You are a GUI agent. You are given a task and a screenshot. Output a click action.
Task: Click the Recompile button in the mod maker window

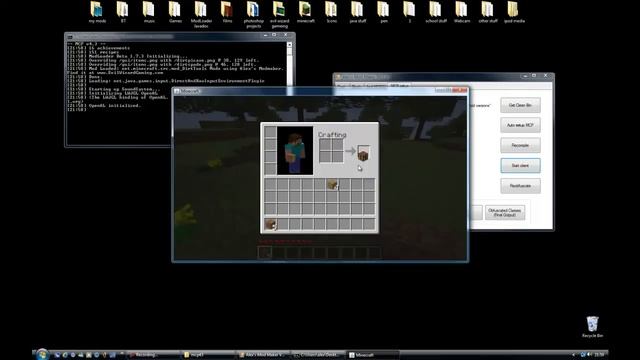pos(520,145)
